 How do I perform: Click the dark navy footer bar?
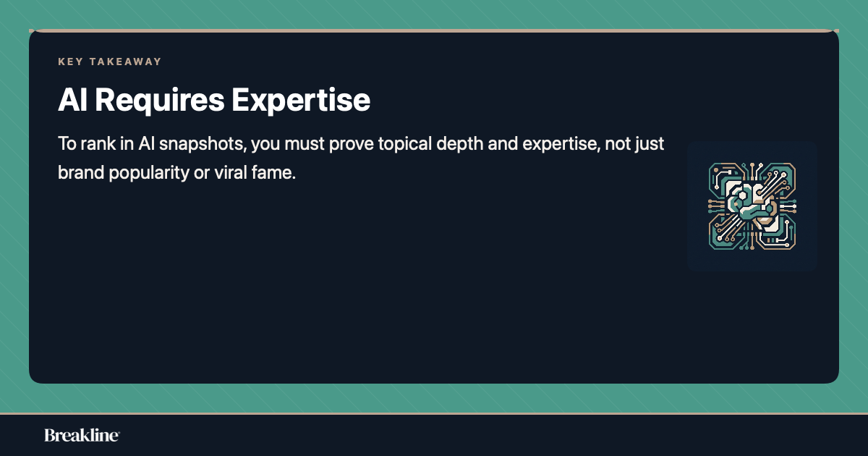[434, 435]
